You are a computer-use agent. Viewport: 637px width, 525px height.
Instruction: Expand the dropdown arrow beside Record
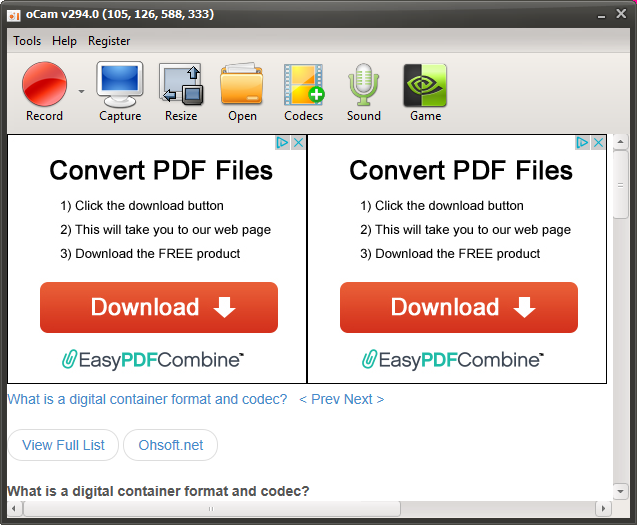click(x=81, y=91)
